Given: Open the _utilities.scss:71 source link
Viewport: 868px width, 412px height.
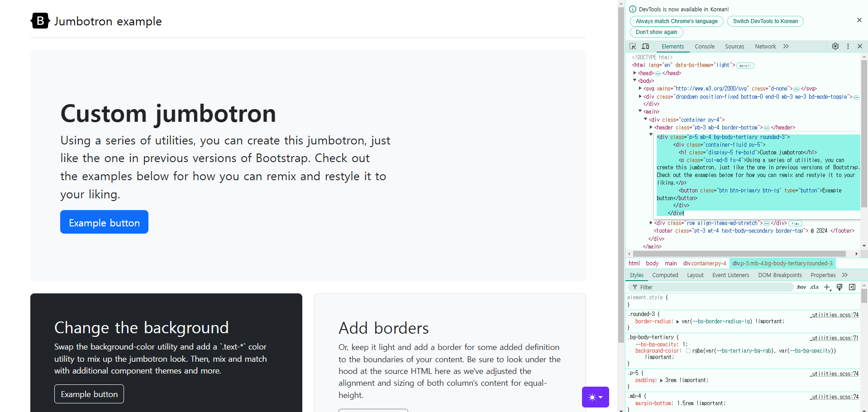Looking at the screenshot, I should tap(834, 338).
